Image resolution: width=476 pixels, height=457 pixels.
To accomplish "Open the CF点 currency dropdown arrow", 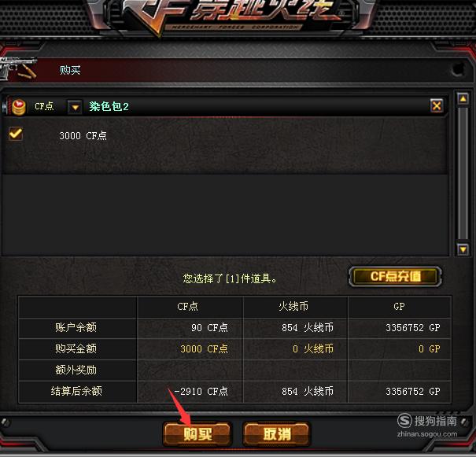I will click(75, 107).
